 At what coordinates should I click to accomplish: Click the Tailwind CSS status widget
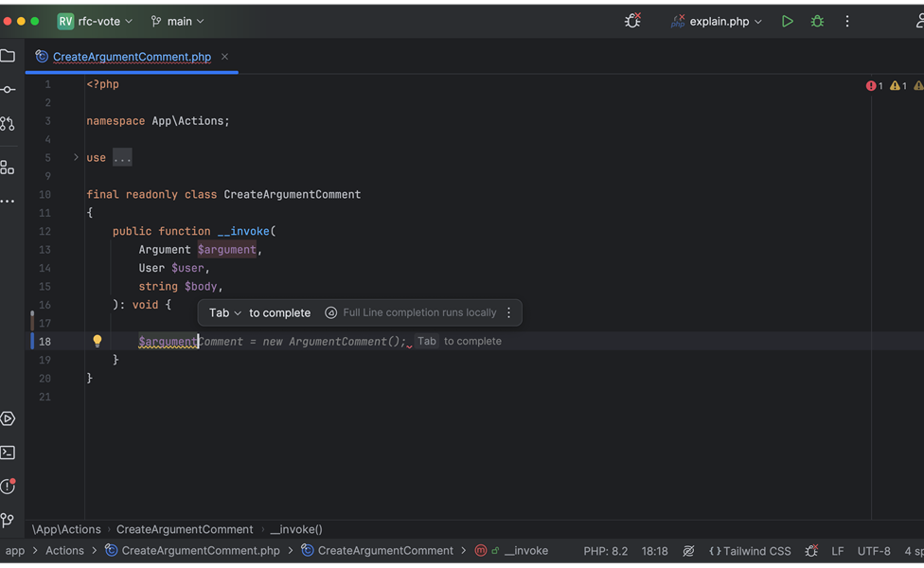750,551
